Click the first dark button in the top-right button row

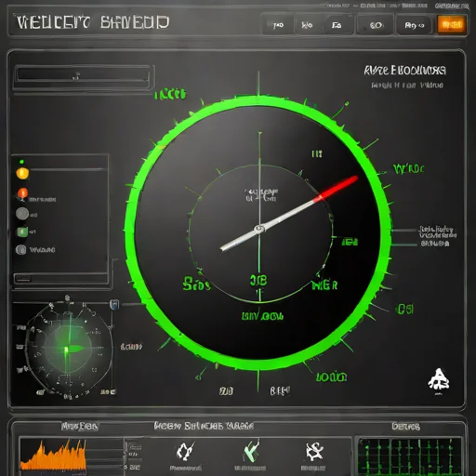pyautogui.click(x=278, y=25)
